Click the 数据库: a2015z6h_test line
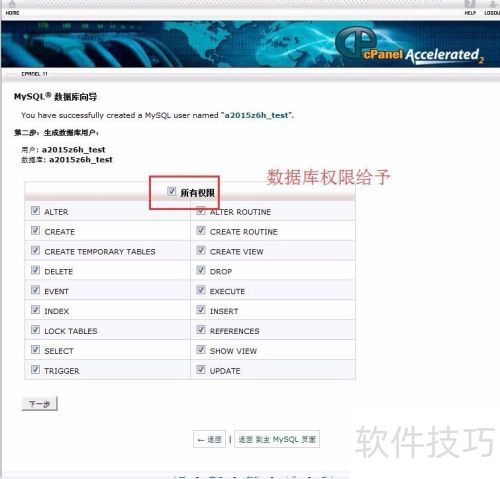 point(67,160)
